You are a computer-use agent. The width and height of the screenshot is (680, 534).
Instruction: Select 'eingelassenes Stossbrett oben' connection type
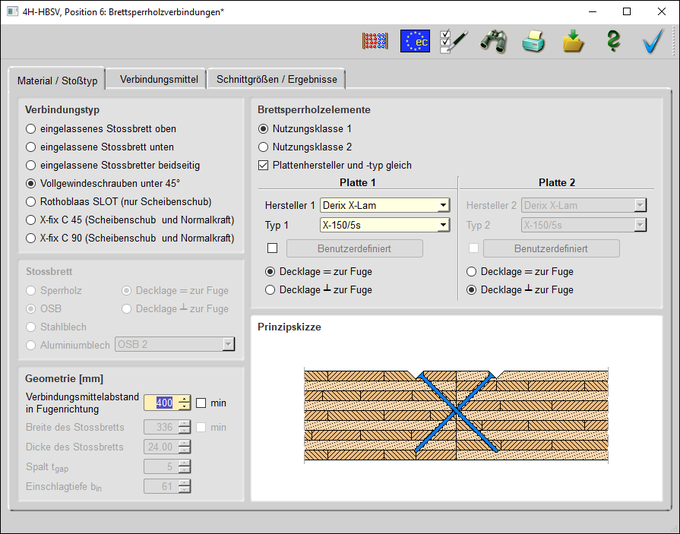pos(31,129)
